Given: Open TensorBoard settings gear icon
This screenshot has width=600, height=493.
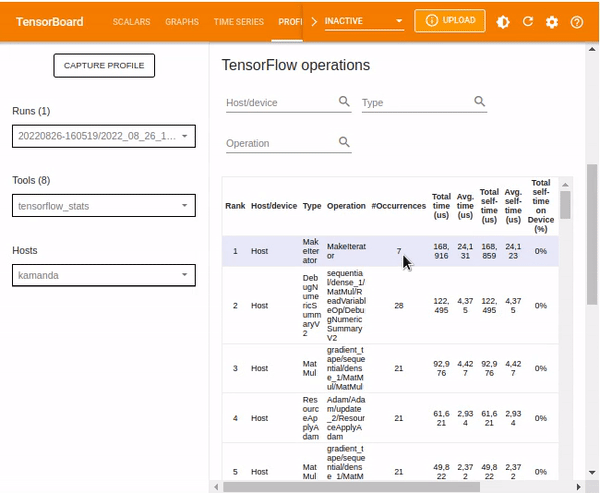Looking at the screenshot, I should point(552,22).
